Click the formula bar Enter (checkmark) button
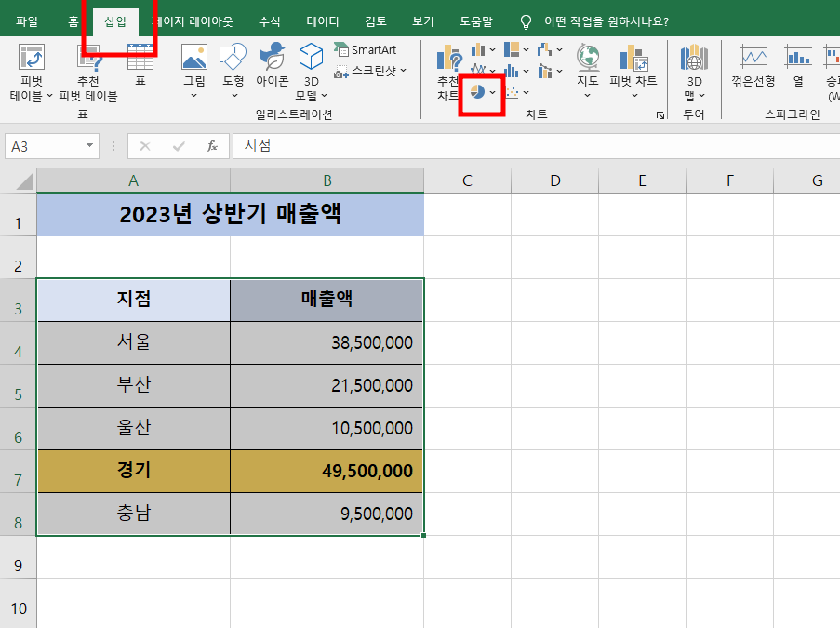This screenshot has height=628, width=840. 179,146
